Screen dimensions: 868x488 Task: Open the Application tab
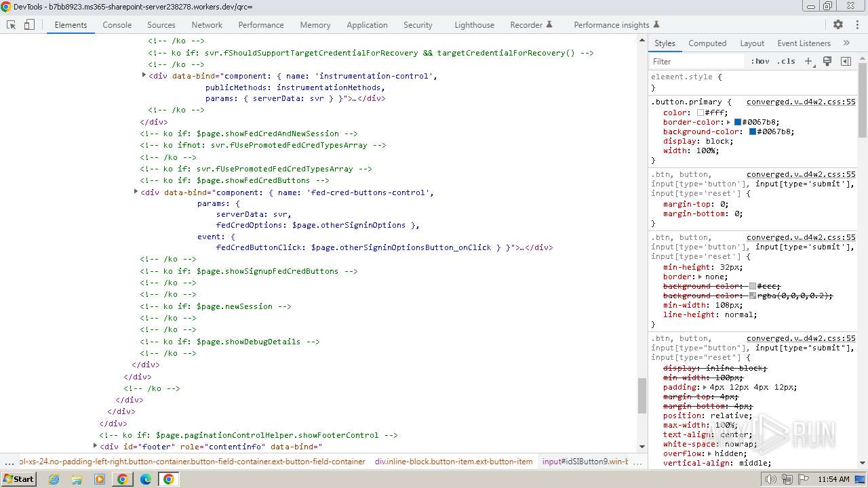[367, 24]
